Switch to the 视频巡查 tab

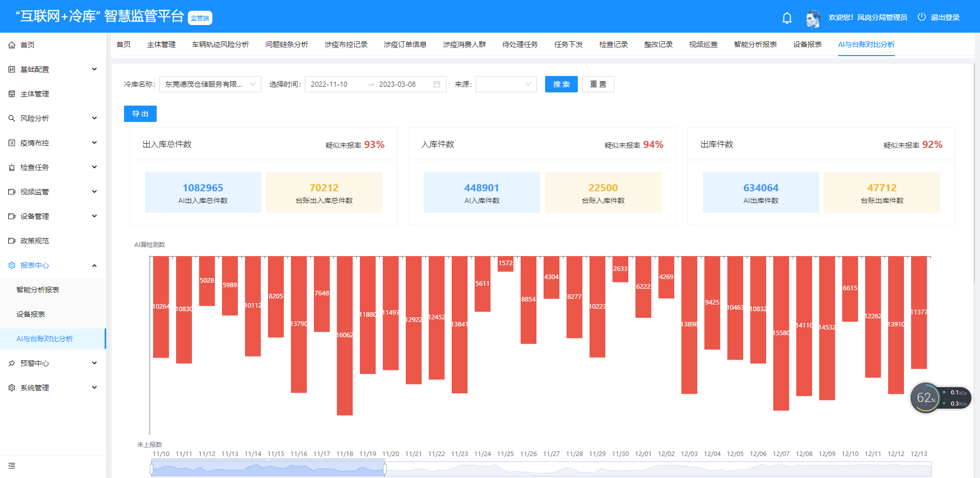703,44
